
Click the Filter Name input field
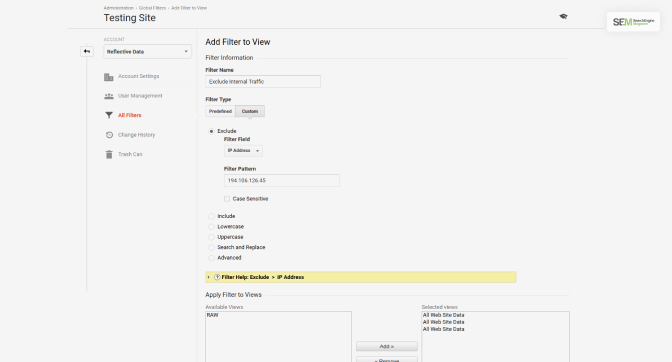[x=263, y=81]
